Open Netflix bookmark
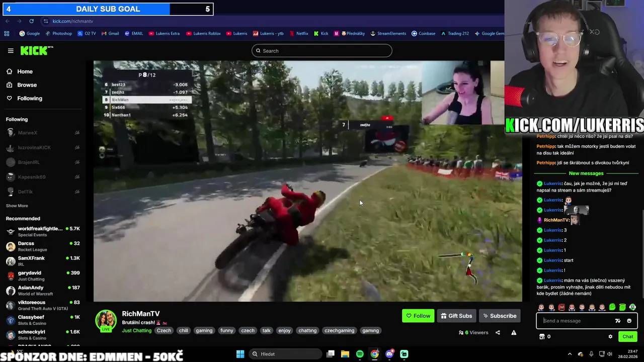Image resolution: width=644 pixels, height=362 pixels. 299,34
